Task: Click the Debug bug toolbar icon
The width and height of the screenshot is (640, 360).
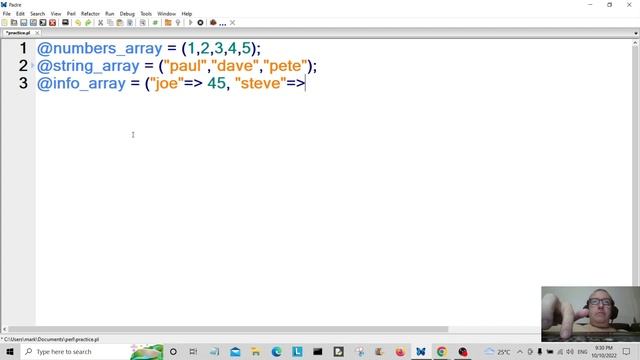Action: (213, 23)
